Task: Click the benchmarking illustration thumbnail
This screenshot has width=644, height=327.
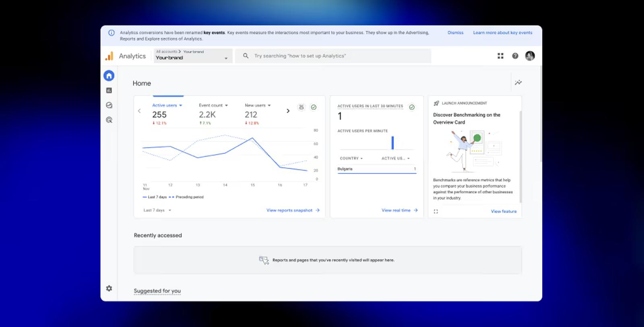Action: (475, 151)
